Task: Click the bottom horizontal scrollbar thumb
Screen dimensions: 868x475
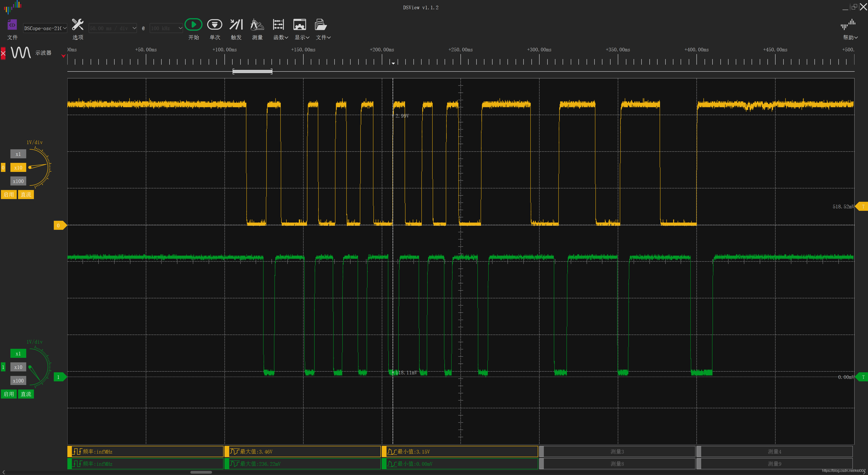Action: [201, 472]
